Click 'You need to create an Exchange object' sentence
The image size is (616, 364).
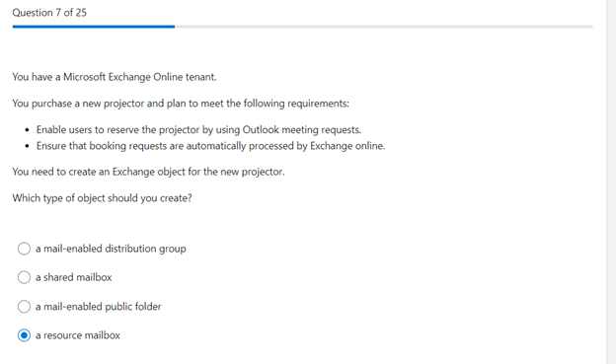(x=148, y=172)
